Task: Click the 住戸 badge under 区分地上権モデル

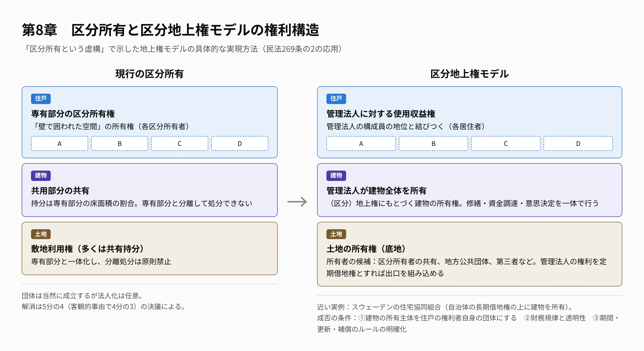Action: [336, 99]
